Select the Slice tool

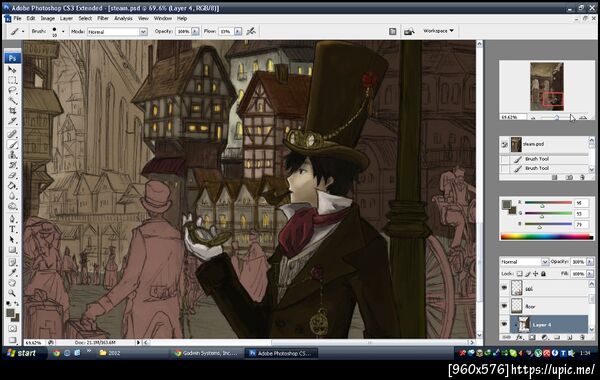12,121
